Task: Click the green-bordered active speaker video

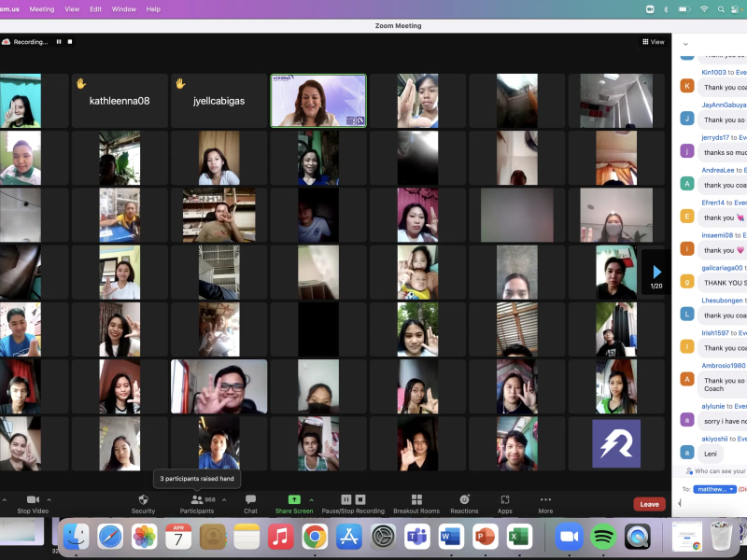Action: click(x=318, y=101)
